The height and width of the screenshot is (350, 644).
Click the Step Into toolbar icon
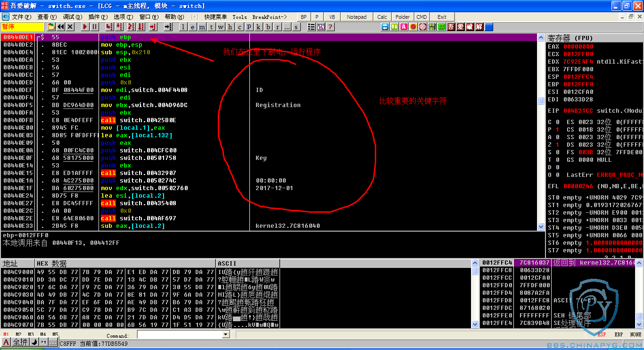(x=109, y=27)
